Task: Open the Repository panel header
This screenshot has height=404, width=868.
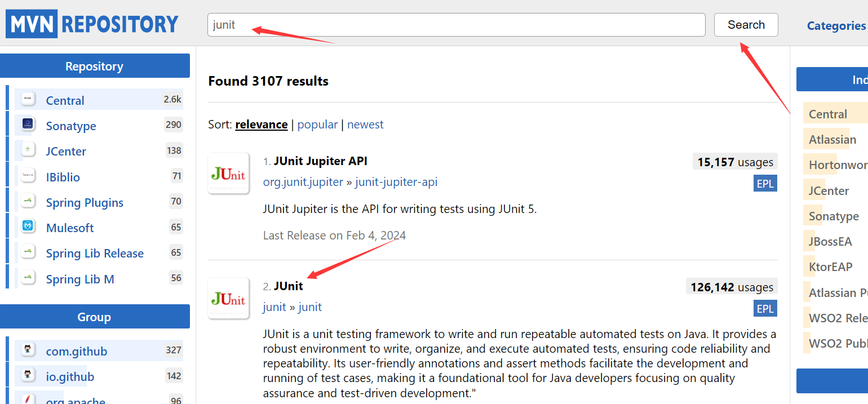Action: point(94,66)
